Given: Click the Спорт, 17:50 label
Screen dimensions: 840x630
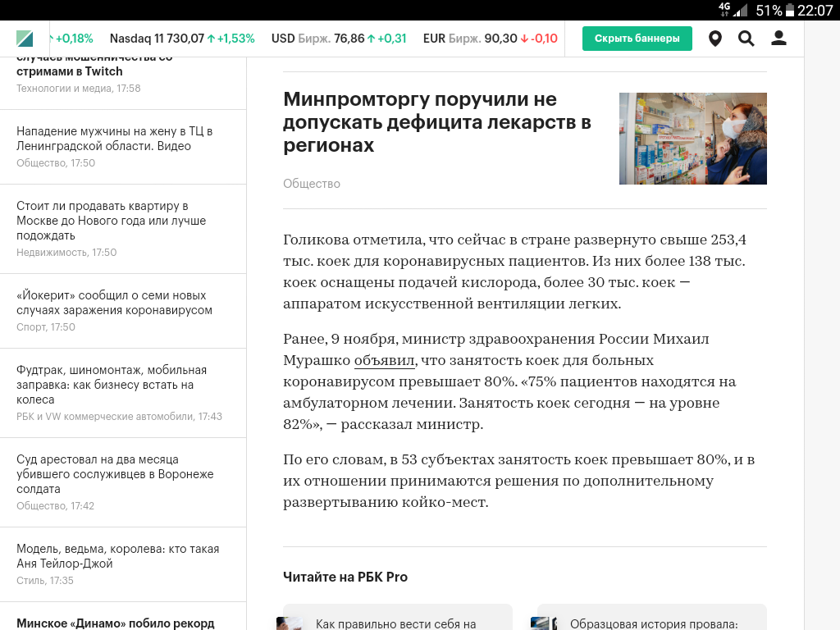Looking at the screenshot, I should (x=46, y=326).
